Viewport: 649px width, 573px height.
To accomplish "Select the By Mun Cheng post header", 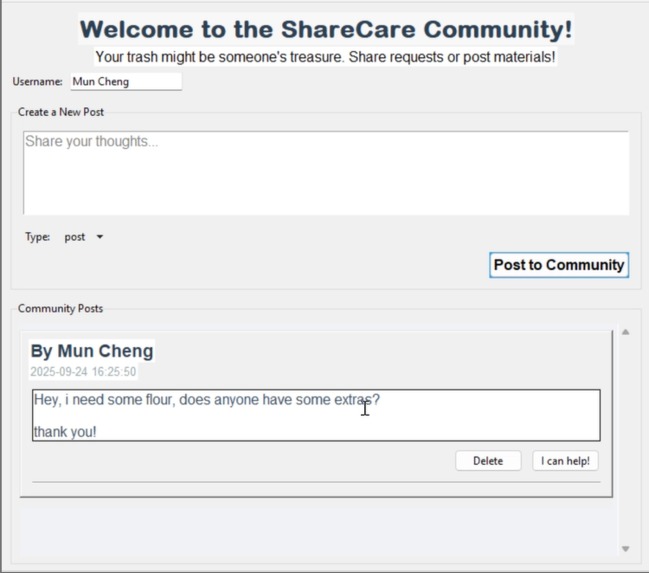I will coord(92,351).
